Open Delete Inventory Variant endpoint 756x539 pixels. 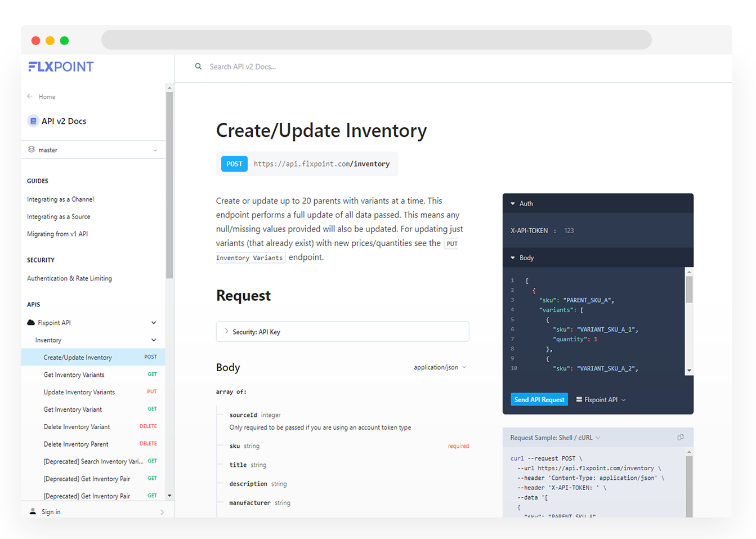point(93,427)
